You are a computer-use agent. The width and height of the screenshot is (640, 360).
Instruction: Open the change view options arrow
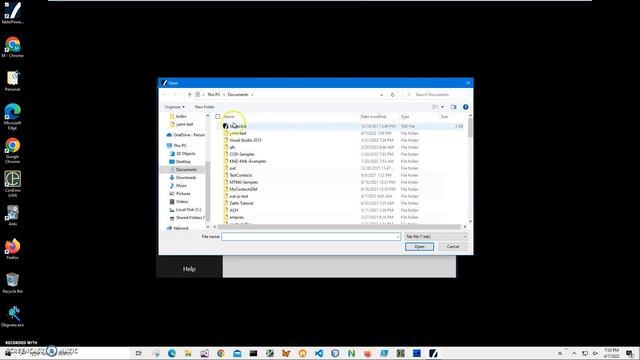[x=442, y=107]
